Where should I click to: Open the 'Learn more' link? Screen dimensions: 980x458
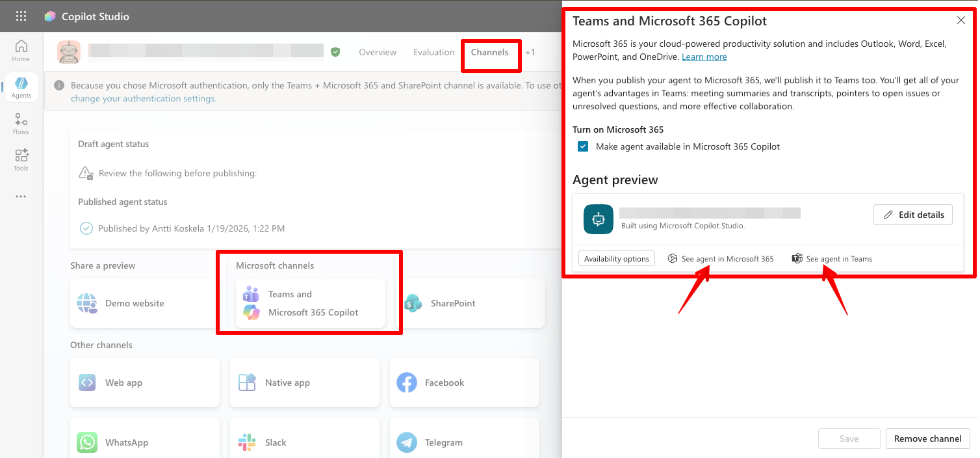click(x=704, y=57)
